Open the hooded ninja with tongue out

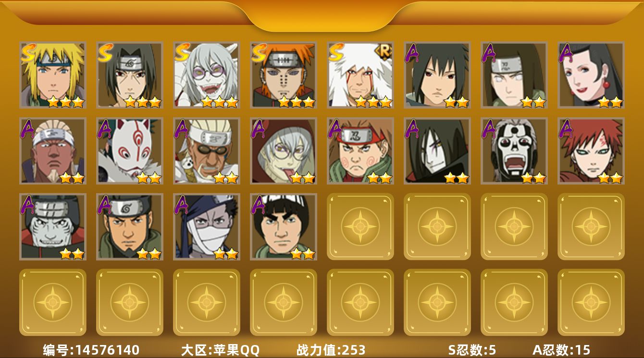[284, 151]
